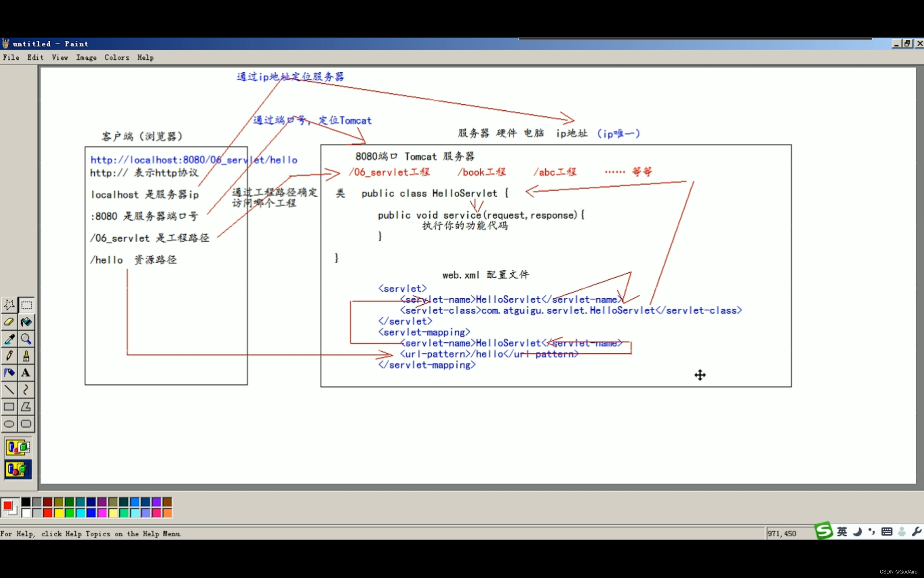Select the Pencil tool
Image resolution: width=924 pixels, height=578 pixels.
pyautogui.click(x=9, y=356)
